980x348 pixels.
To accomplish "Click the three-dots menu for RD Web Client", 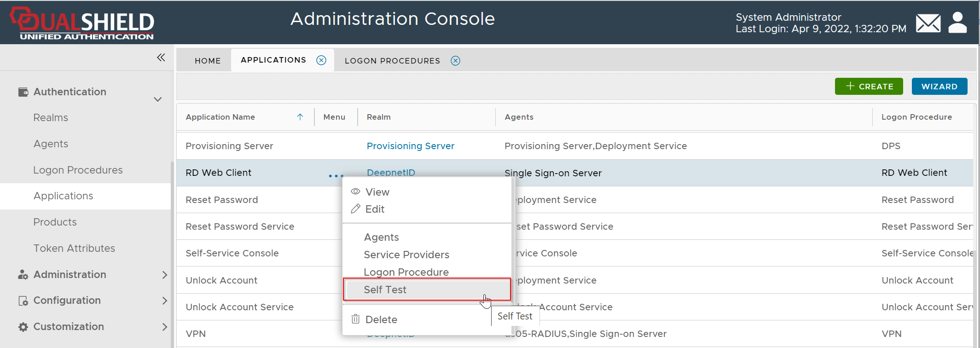I will 336,176.
